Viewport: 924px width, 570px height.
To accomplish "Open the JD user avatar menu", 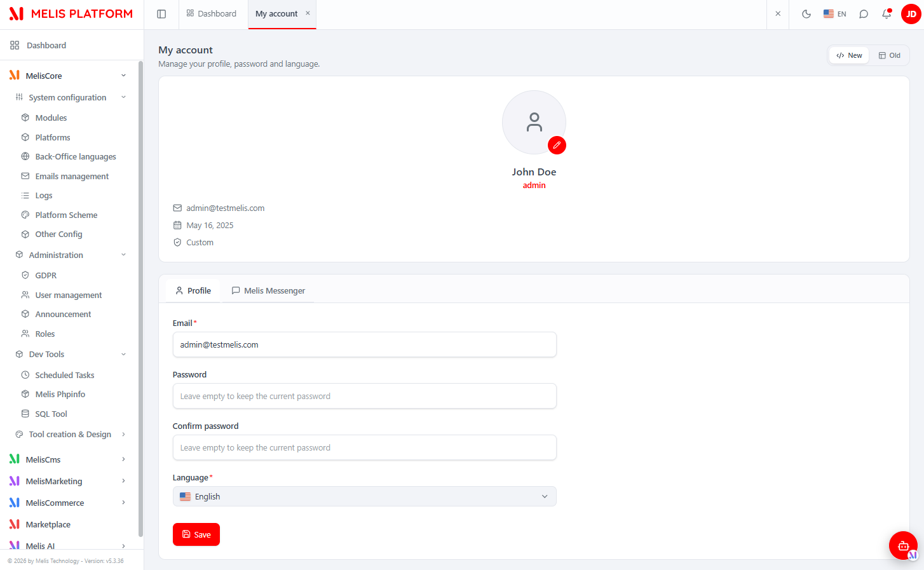I will [911, 14].
